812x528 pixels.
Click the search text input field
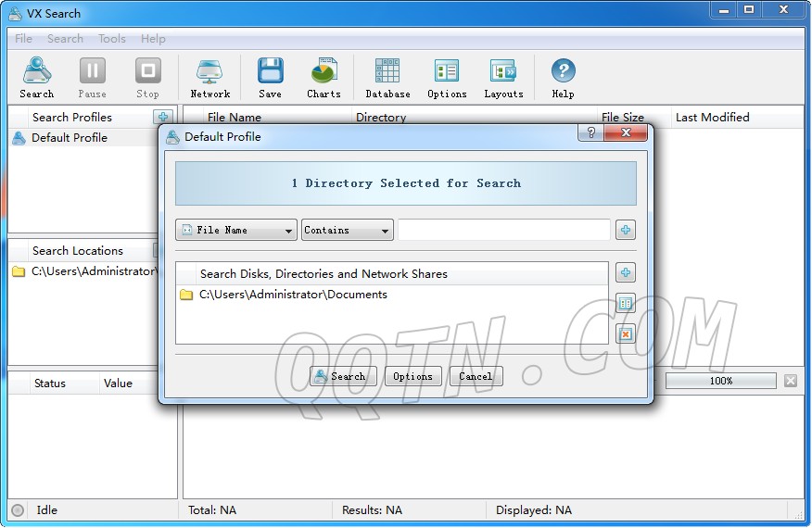[x=504, y=230]
